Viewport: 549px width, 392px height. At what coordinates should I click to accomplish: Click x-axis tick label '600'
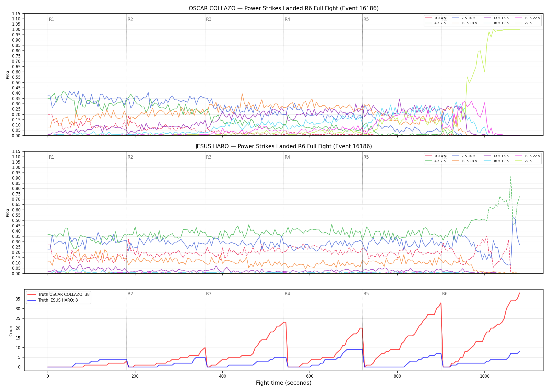pyautogui.click(x=310, y=376)
